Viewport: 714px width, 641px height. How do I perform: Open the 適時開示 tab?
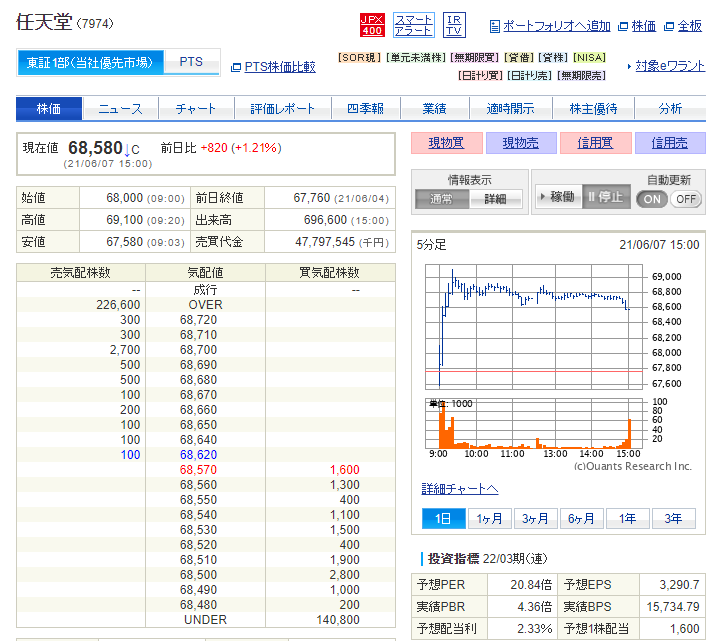pos(510,109)
